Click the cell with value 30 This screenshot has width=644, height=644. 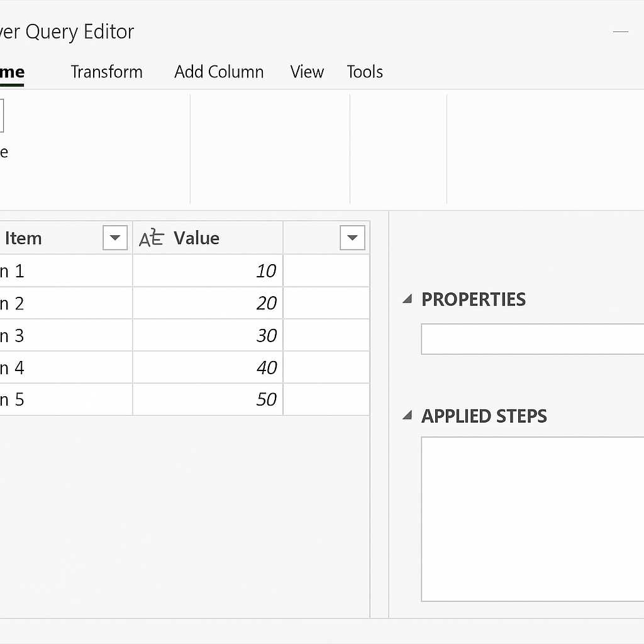coord(208,335)
